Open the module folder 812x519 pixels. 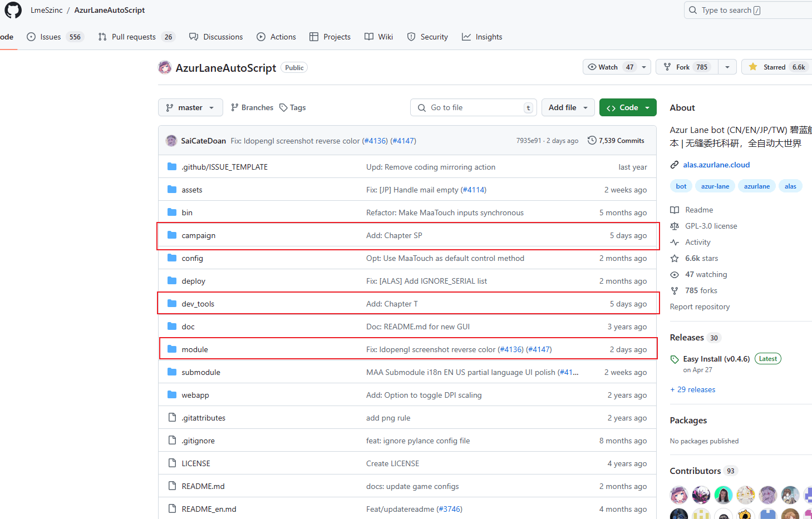point(195,349)
